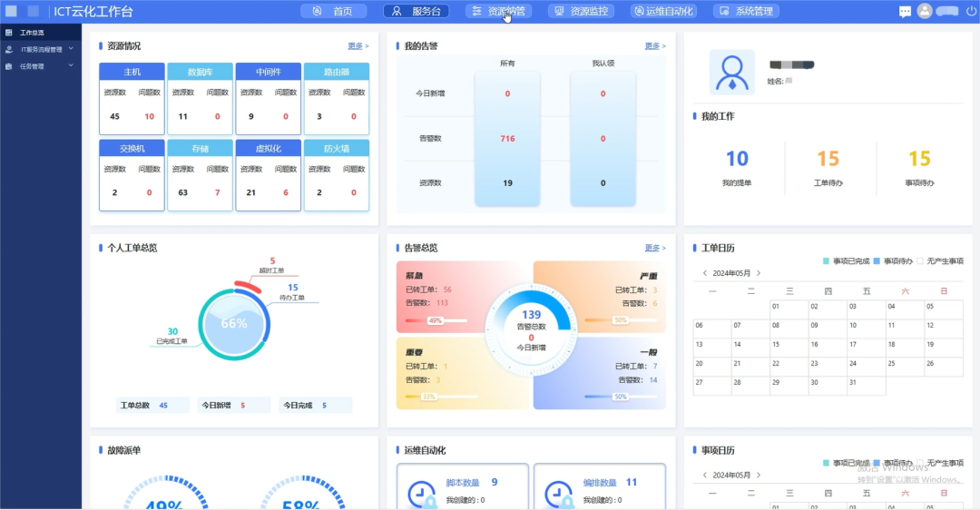This screenshot has width=980, height=510.
Task: Click the 重要 33% progress bar
Action: [441, 397]
